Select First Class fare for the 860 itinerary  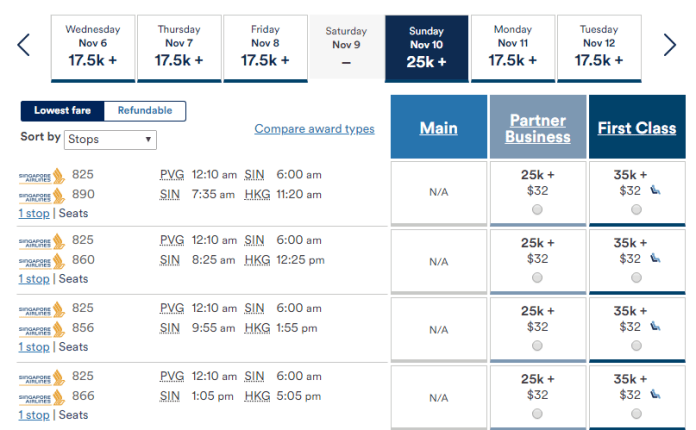637,277
